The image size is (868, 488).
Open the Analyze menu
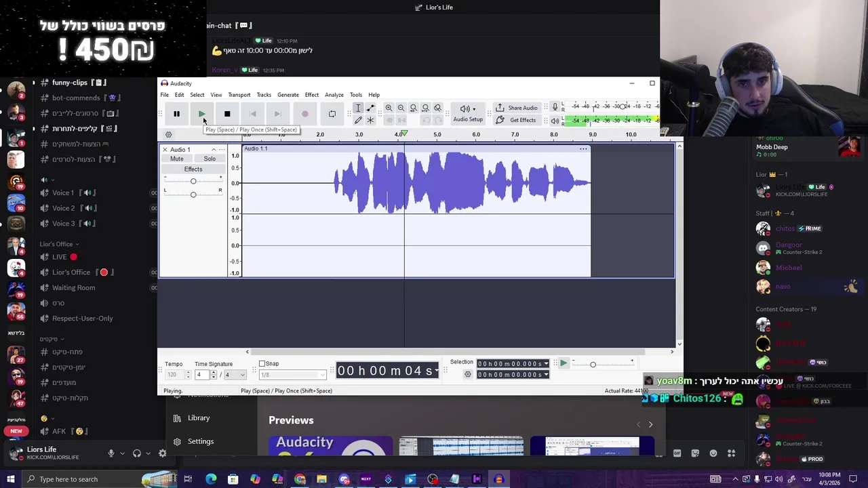pos(334,95)
